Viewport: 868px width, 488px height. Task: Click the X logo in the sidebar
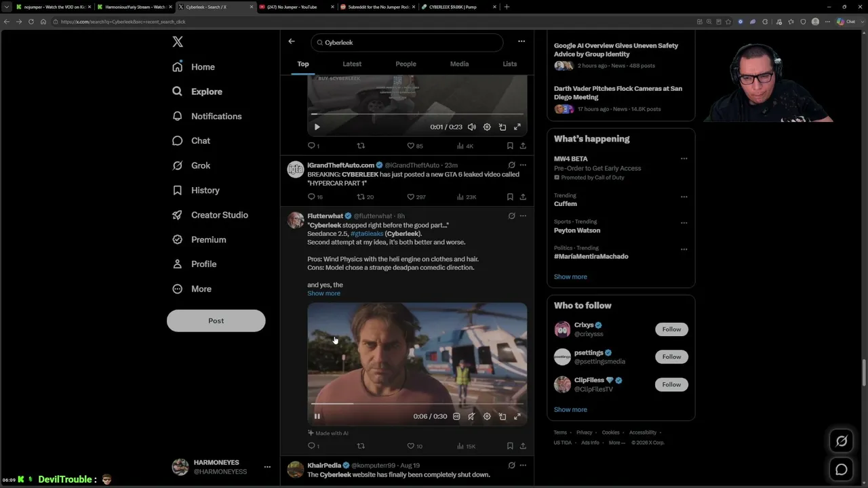[x=178, y=42]
